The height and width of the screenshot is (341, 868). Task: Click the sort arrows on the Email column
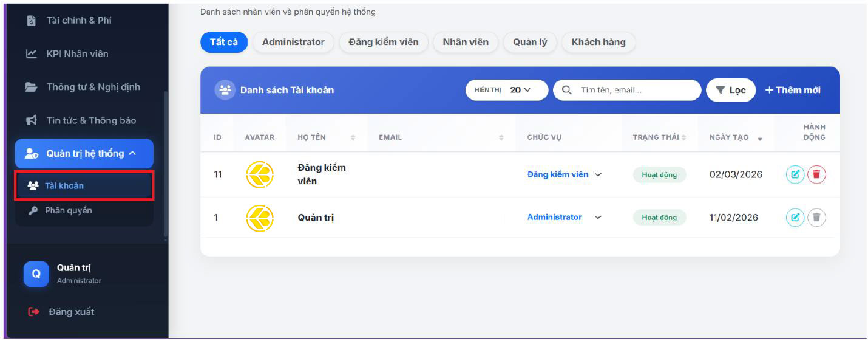[x=501, y=137]
